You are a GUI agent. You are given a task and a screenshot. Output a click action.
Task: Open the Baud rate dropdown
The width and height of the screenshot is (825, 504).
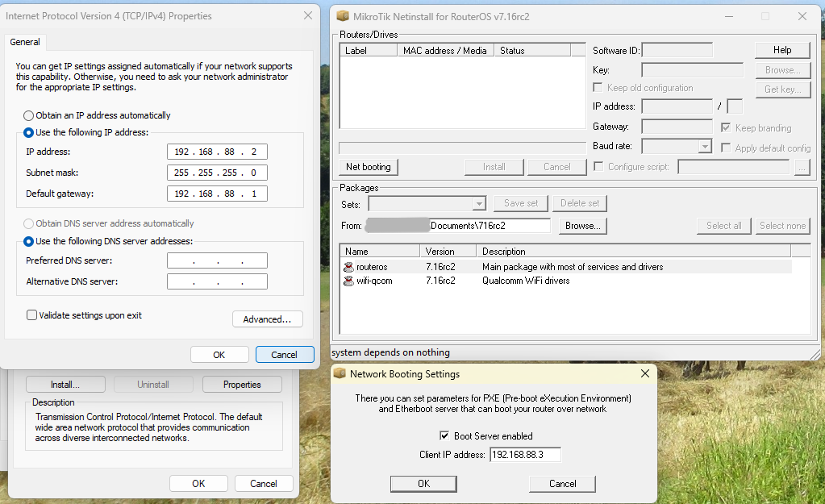(x=705, y=146)
